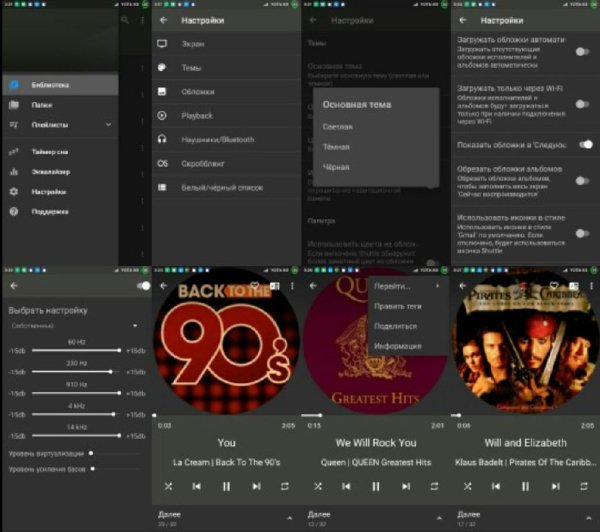Image resolution: width=600 pixels, height=532 pixels.
Task: Go back from the equalizer screen
Action: [x=14, y=286]
